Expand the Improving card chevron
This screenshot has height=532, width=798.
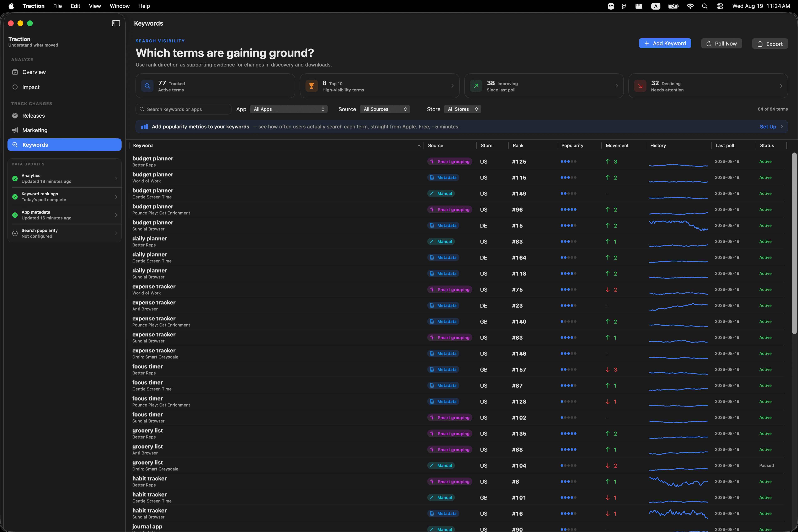[x=617, y=86]
